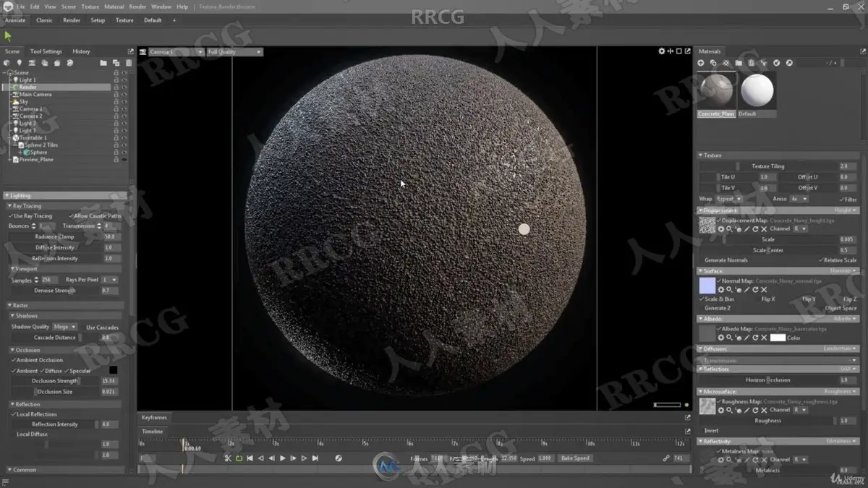Jump to timeline end
This screenshot has height=488, width=868.
[315, 458]
